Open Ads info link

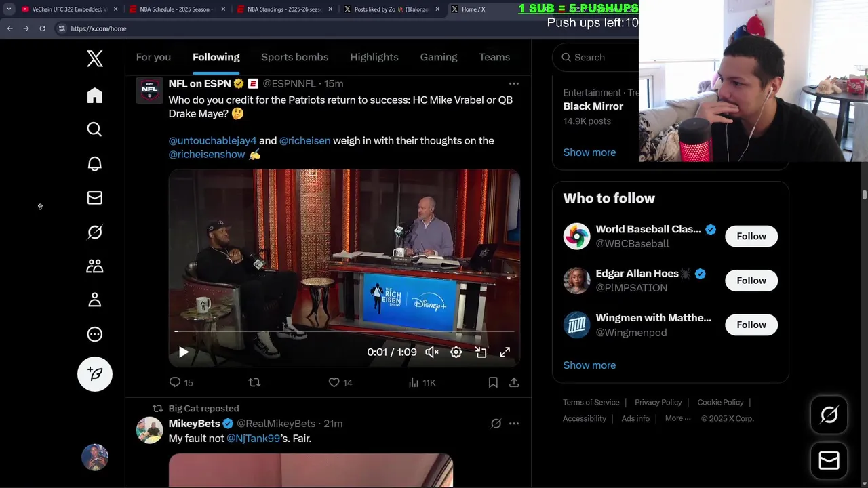click(635, 418)
